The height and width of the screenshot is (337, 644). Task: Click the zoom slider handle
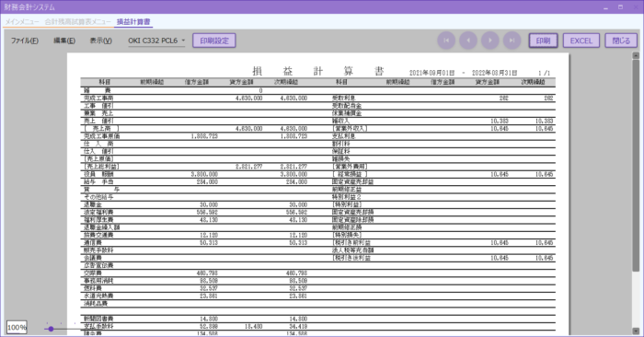click(51, 329)
